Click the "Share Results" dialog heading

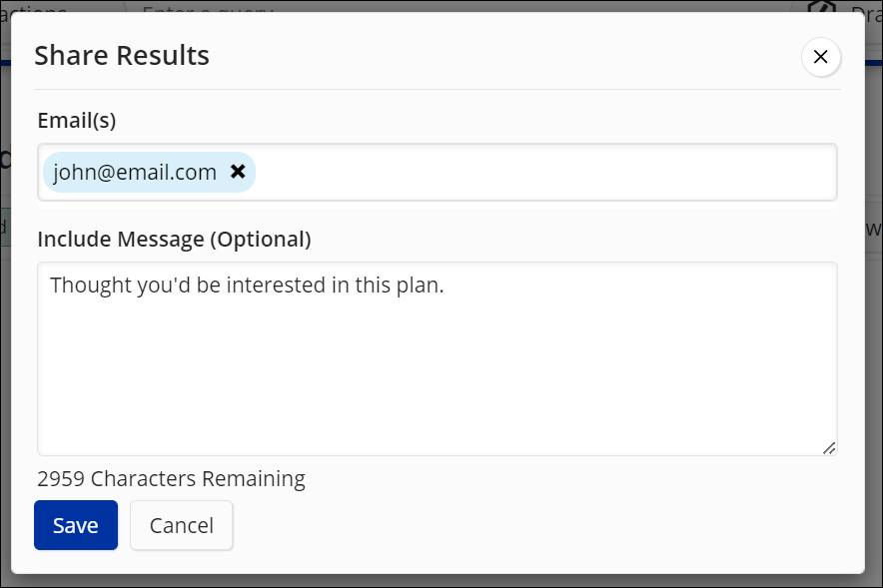122,55
